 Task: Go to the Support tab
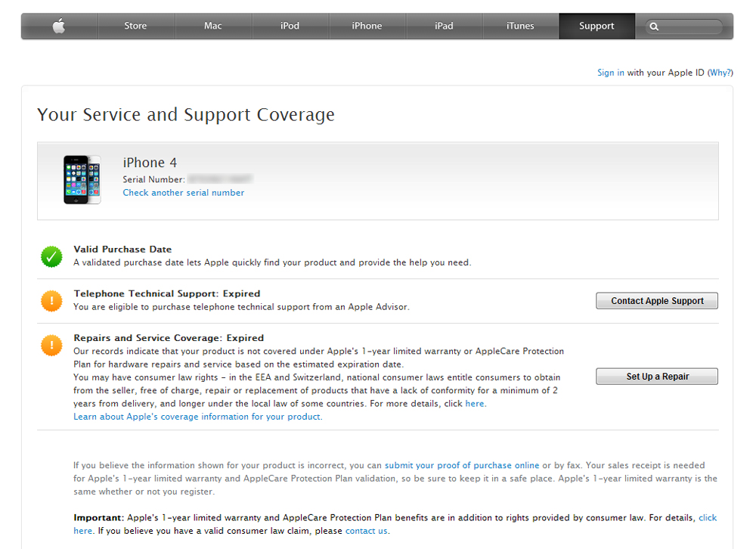click(597, 26)
